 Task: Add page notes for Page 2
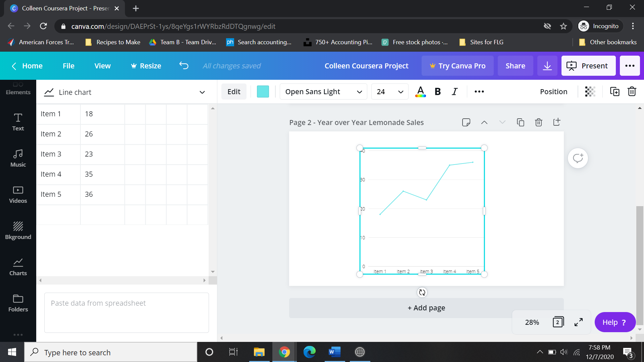click(x=466, y=122)
